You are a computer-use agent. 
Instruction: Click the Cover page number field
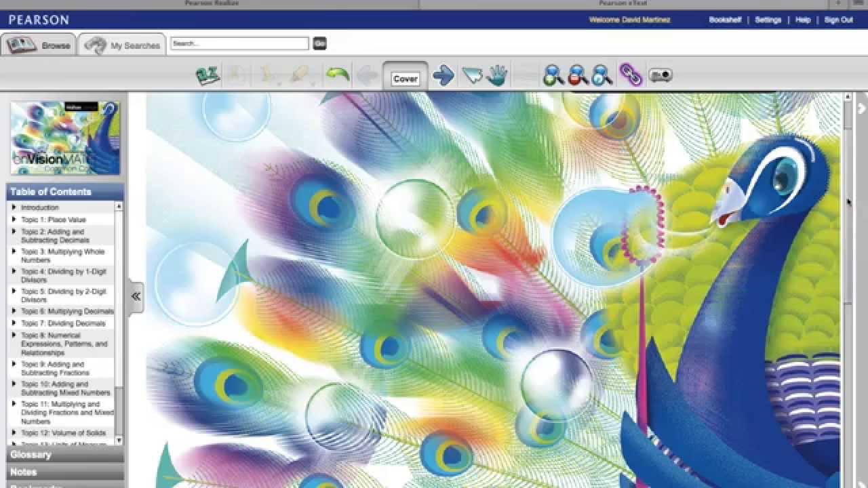[x=406, y=79]
